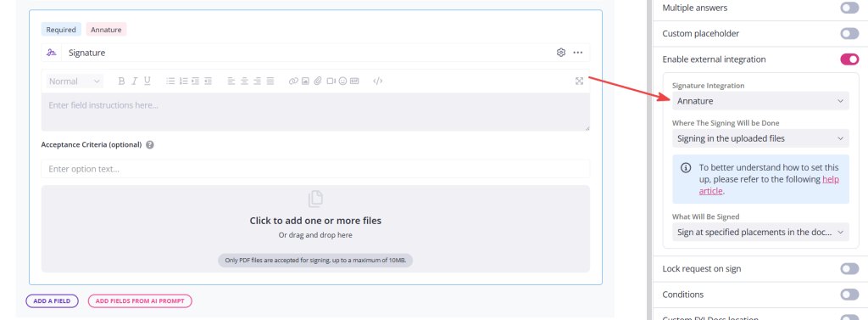Open code view of editor
868x320 pixels.
(x=378, y=81)
